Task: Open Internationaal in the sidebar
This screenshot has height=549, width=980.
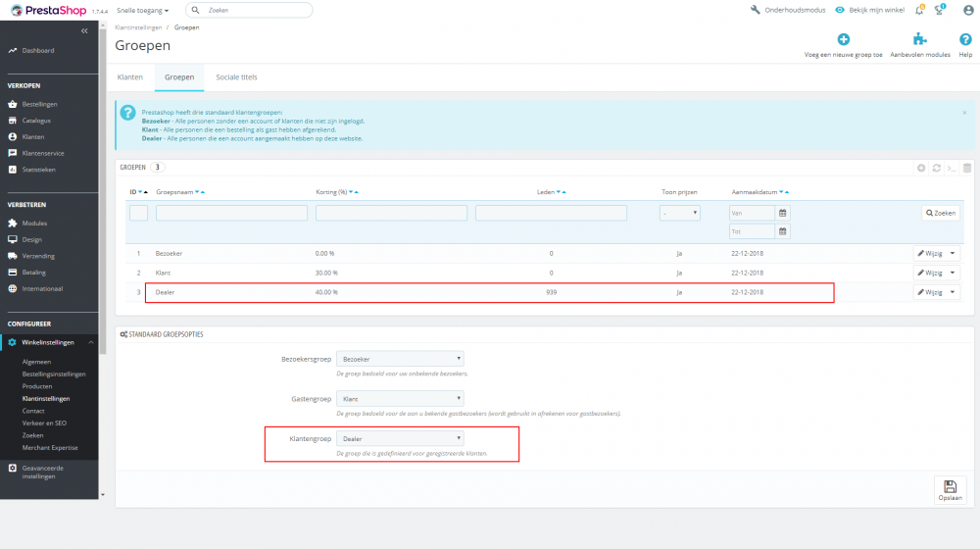Action: (42, 289)
